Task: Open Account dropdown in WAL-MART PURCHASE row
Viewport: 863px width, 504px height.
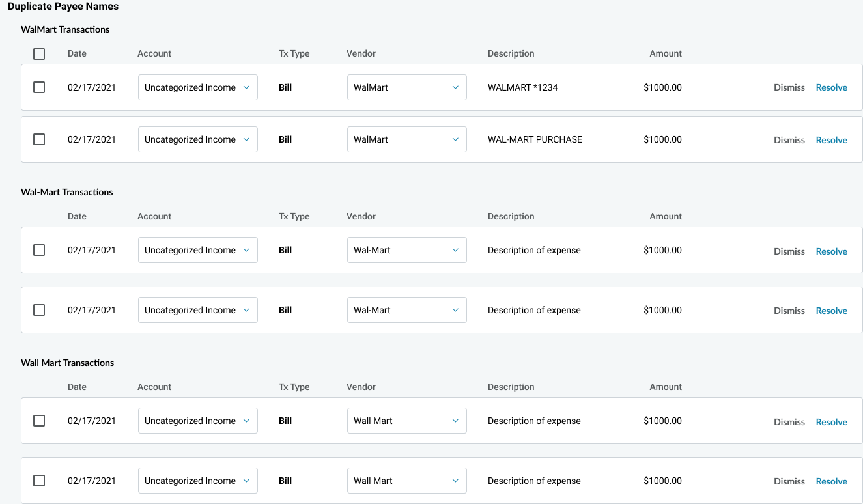Action: coord(198,139)
